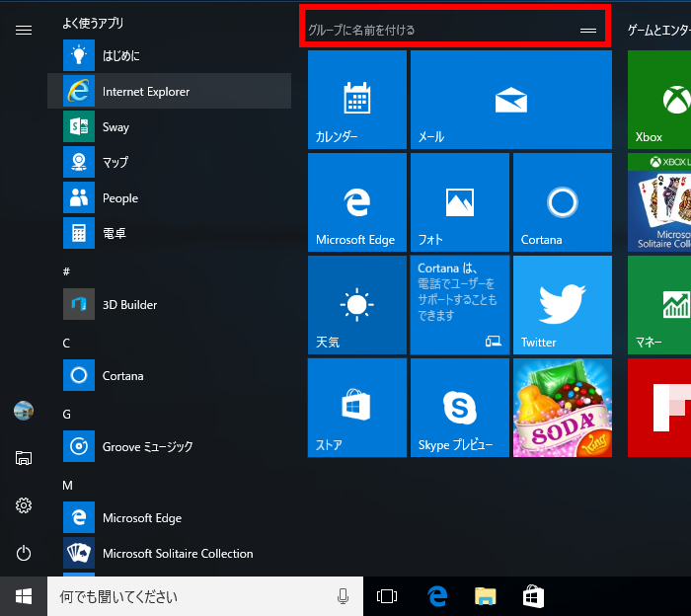
Task: Open Sway from the app list
Action: 169,127
